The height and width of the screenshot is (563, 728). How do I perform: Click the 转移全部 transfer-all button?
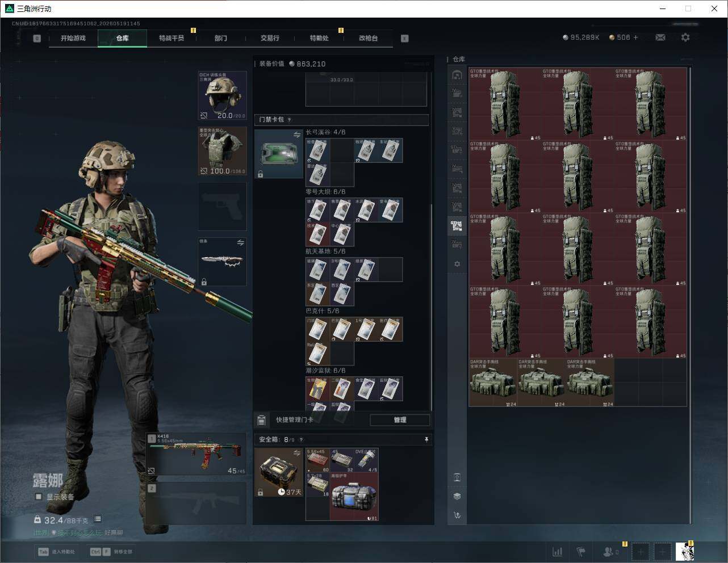tap(111, 552)
